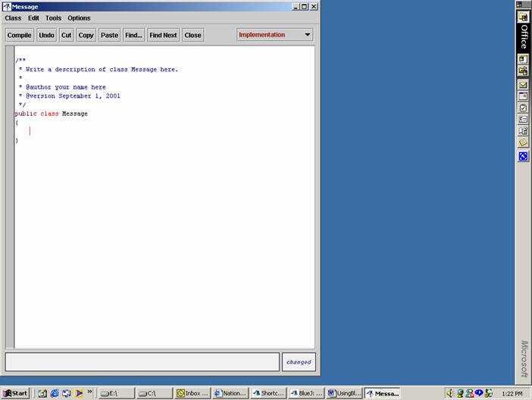Click the blue speech-bubble tray icon

(479, 393)
